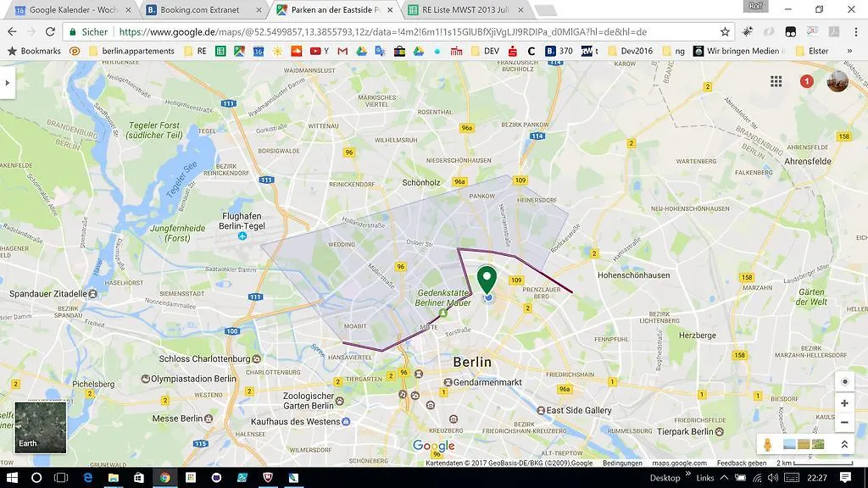Open Microsoft Edge from the taskbar
This screenshot has width=868, height=488.
pos(88,478)
